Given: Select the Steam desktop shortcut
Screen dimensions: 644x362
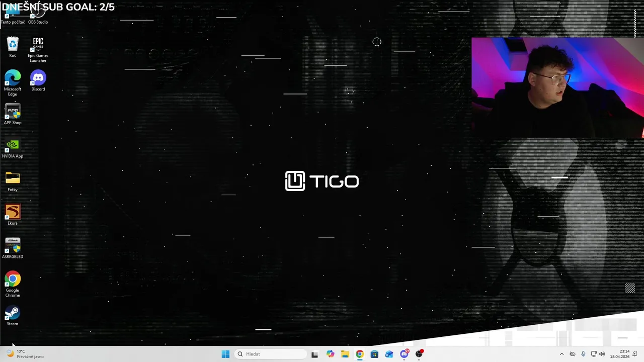Looking at the screenshot, I should coord(13,315).
